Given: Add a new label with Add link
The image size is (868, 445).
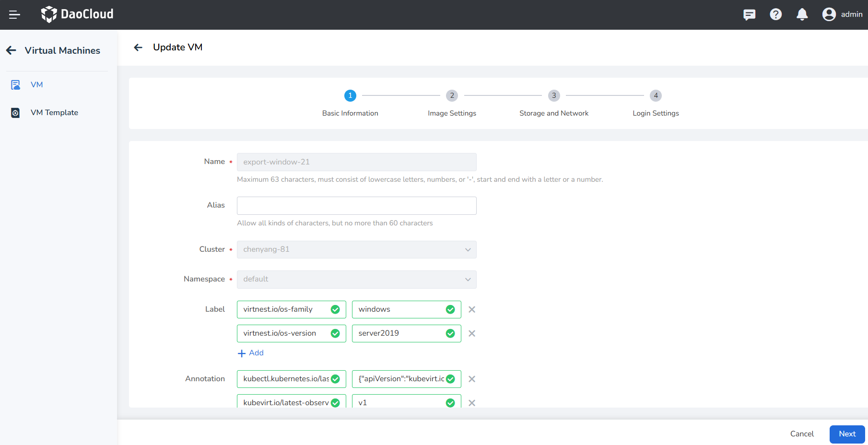Looking at the screenshot, I should [x=251, y=353].
